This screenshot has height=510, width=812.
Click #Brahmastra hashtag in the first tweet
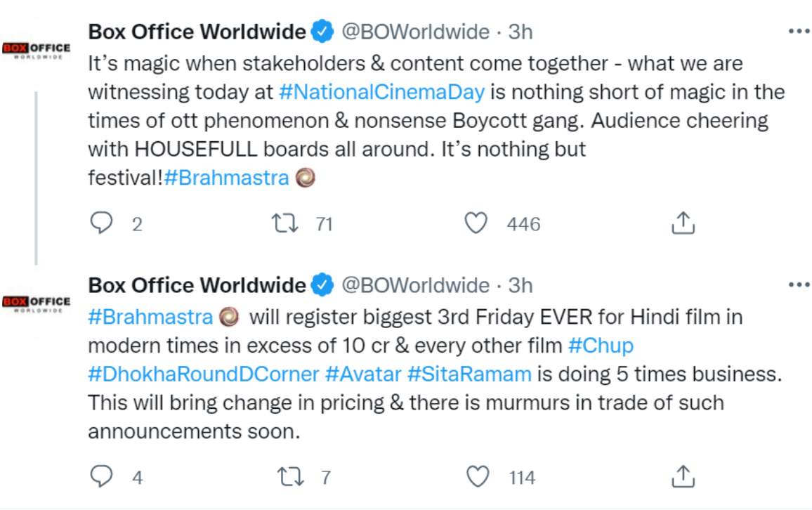226,178
